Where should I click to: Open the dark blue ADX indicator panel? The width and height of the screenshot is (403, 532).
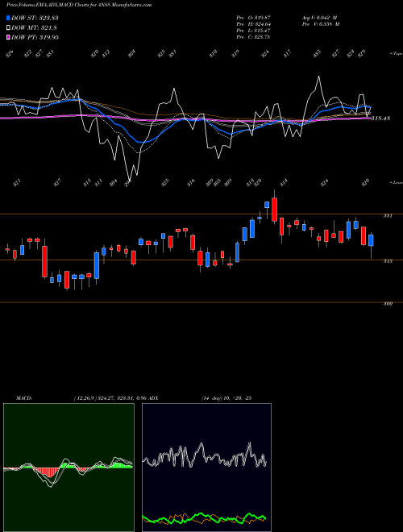[x=206, y=468]
